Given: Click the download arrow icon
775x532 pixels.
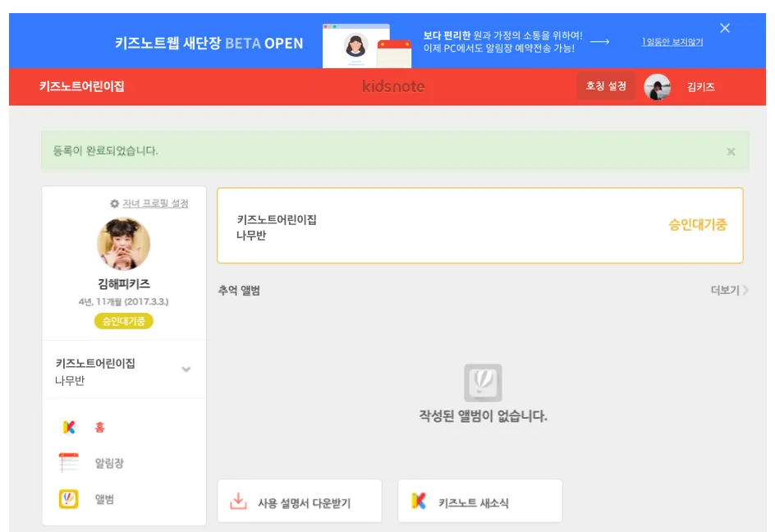Looking at the screenshot, I should [238, 502].
